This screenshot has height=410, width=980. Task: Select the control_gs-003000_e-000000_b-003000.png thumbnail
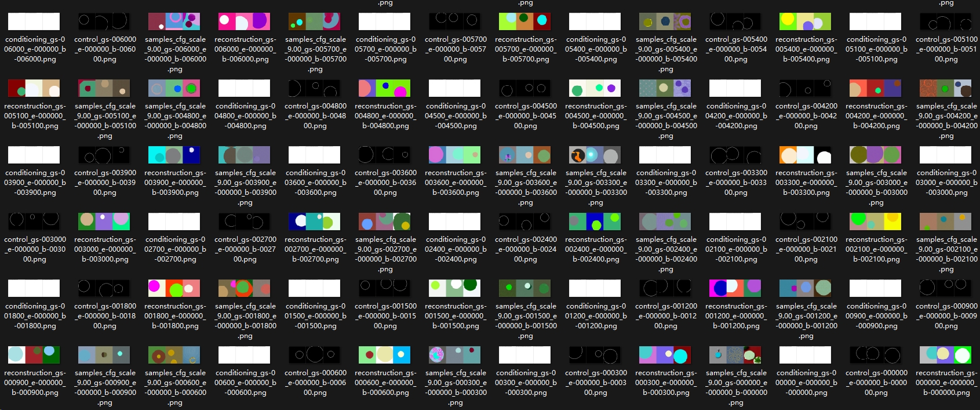click(34, 222)
